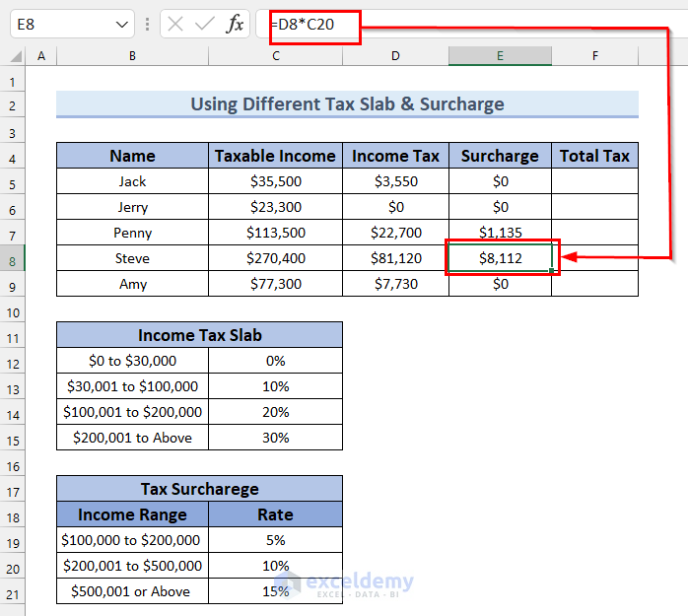688x616 pixels.
Task: Click formula bar containing =D8*C20
Action: (472, 24)
